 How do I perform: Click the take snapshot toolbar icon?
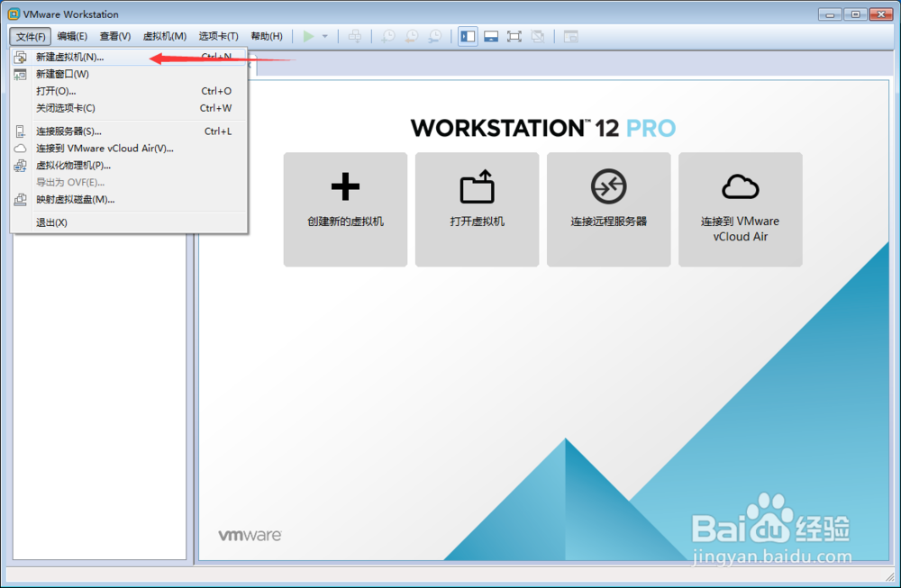point(388,37)
